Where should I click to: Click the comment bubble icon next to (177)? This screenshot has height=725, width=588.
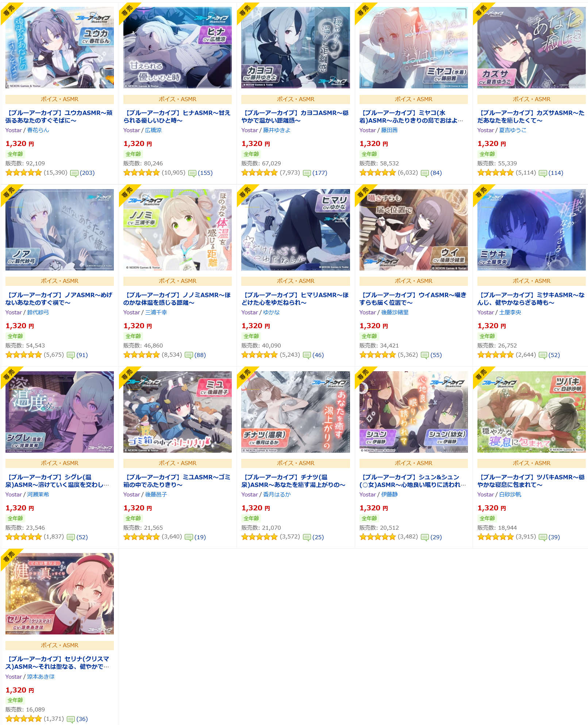(307, 173)
